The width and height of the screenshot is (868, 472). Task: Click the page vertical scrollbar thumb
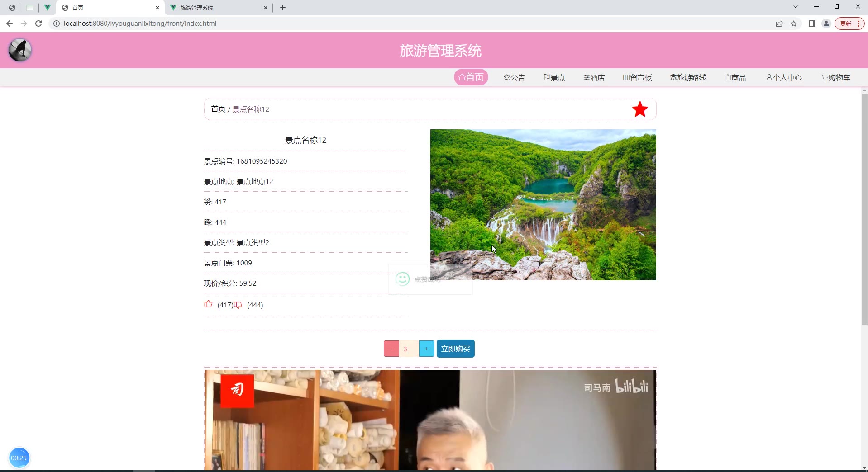click(x=864, y=209)
